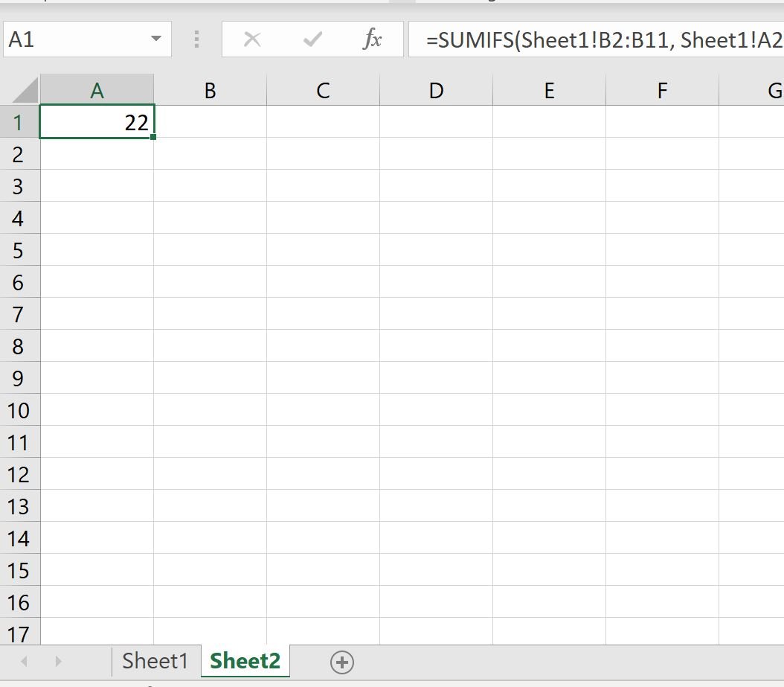Select row 2 header
The width and height of the screenshot is (784, 687).
pos(19,153)
